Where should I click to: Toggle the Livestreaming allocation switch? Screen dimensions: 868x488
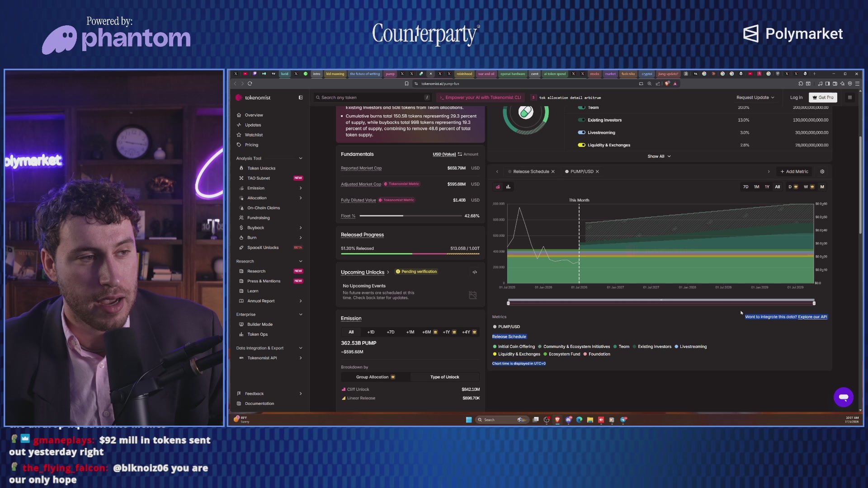581,133
